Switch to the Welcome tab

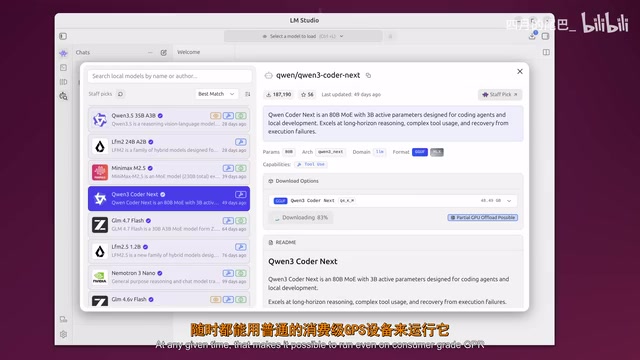coord(189,52)
